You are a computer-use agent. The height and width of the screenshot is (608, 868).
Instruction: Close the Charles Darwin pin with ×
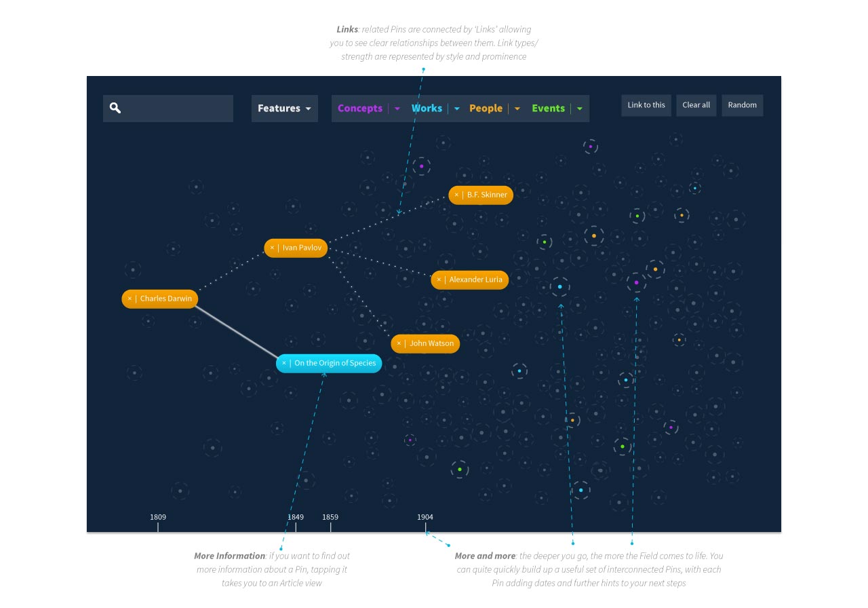pyautogui.click(x=130, y=299)
